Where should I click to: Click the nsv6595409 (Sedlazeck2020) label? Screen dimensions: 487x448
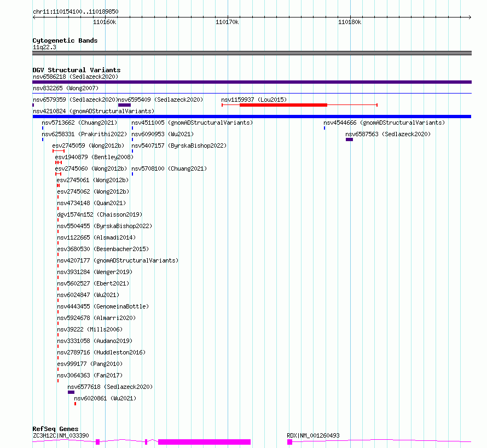[x=160, y=100]
